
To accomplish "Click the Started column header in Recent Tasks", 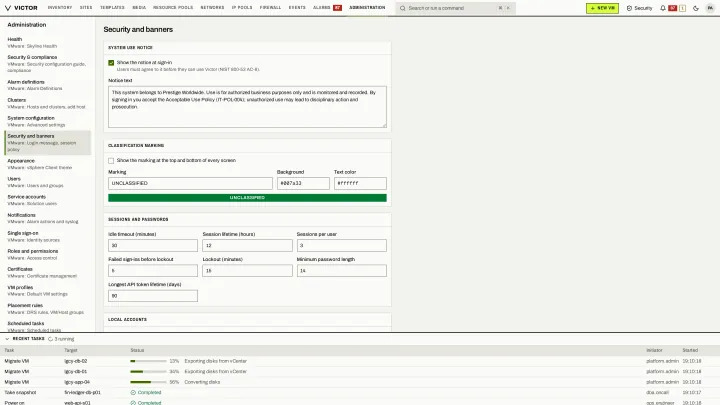I will [x=690, y=350].
